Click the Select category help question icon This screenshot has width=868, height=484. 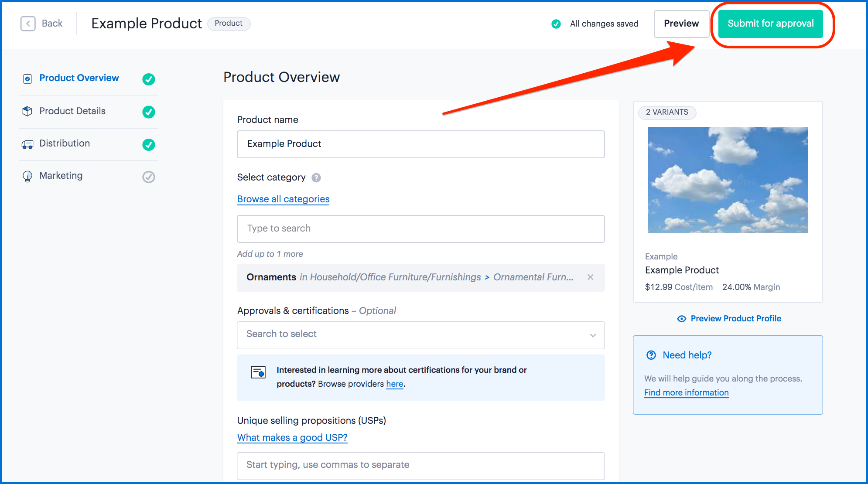[316, 177]
